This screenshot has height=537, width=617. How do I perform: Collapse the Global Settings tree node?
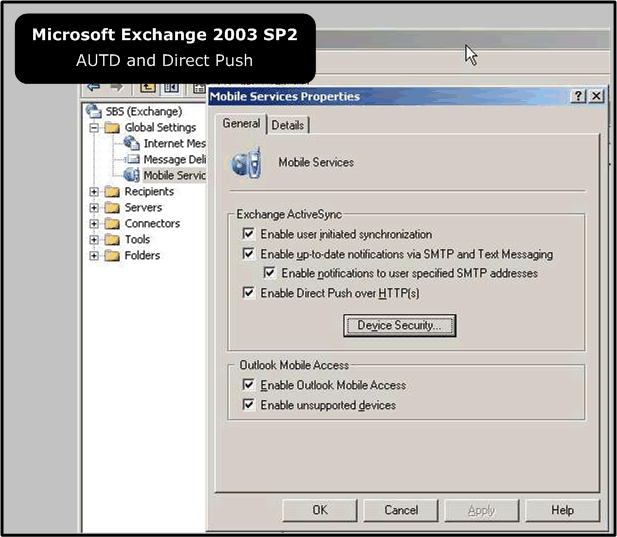(94, 128)
